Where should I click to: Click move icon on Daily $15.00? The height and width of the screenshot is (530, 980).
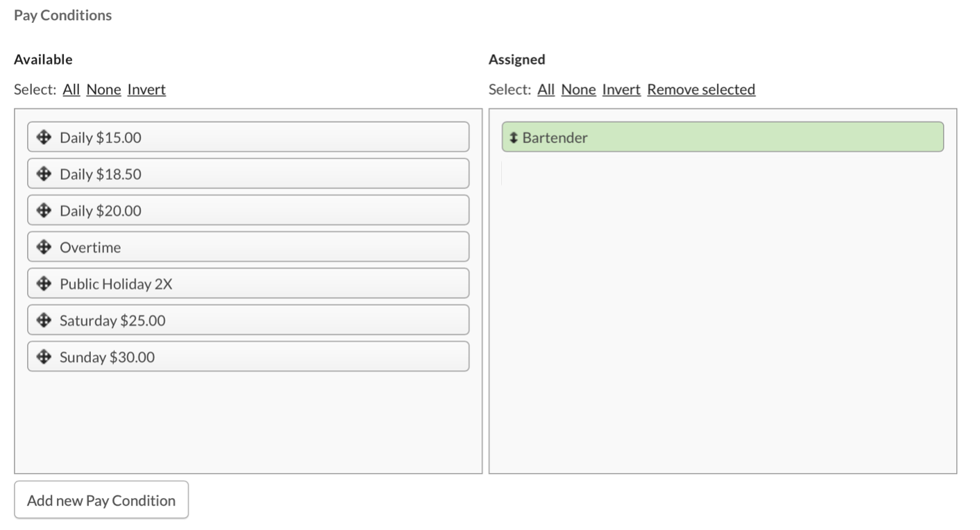(x=44, y=137)
